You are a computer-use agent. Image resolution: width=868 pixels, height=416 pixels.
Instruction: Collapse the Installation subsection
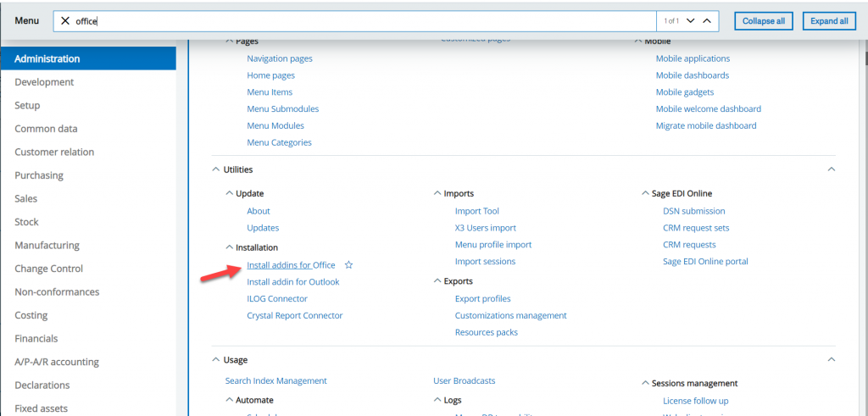point(229,247)
